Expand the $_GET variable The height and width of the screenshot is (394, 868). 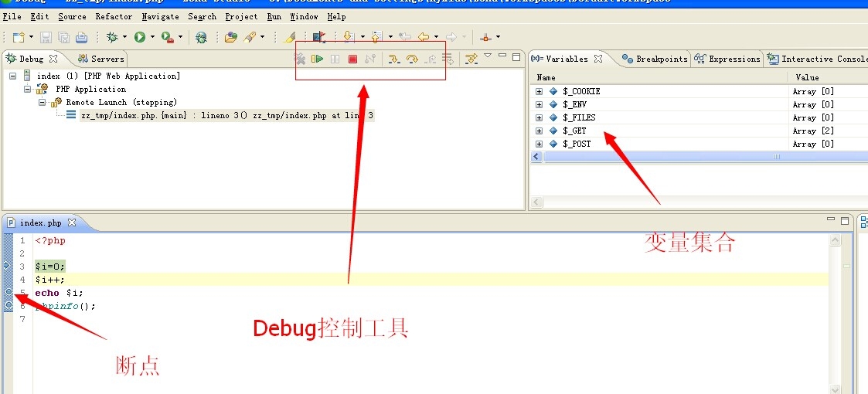[540, 131]
